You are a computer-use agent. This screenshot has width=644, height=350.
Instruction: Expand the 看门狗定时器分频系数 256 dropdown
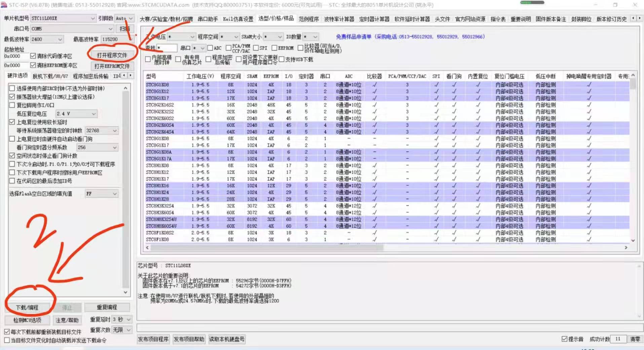point(98,147)
